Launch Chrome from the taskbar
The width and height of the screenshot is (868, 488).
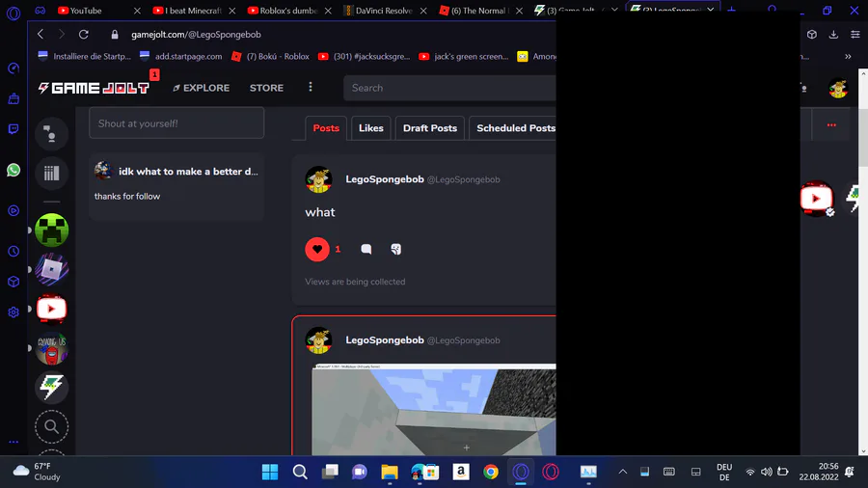pos(491,472)
